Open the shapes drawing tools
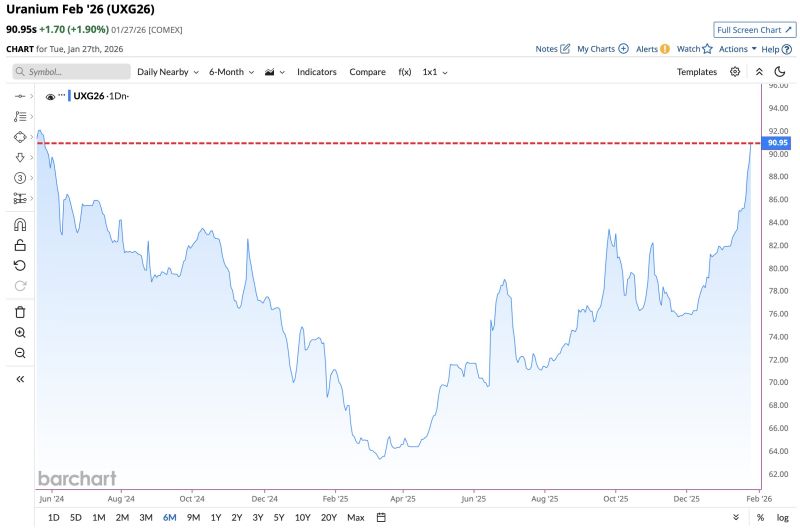Viewport: 800px width, 529px height. tap(20, 137)
